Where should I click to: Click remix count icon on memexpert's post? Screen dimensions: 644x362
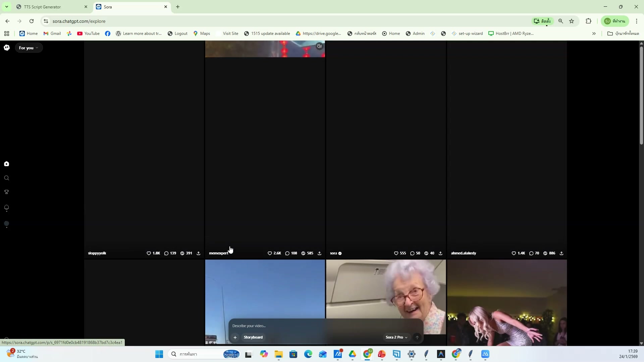303,253
